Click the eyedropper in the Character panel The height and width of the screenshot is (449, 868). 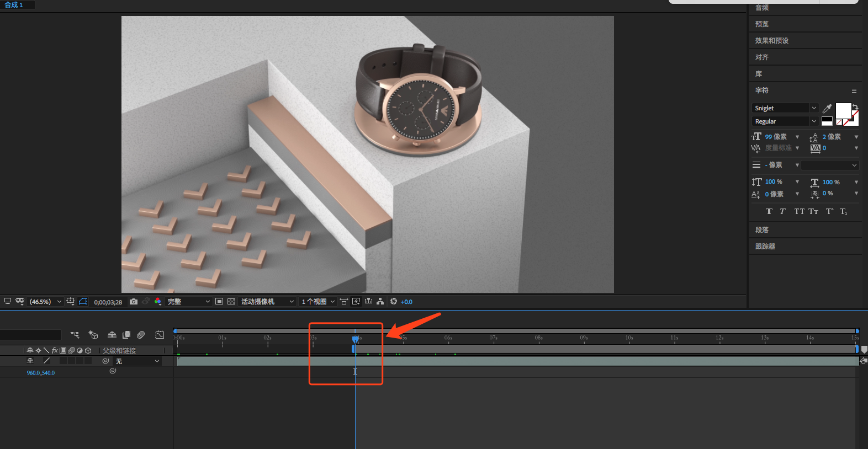click(827, 109)
